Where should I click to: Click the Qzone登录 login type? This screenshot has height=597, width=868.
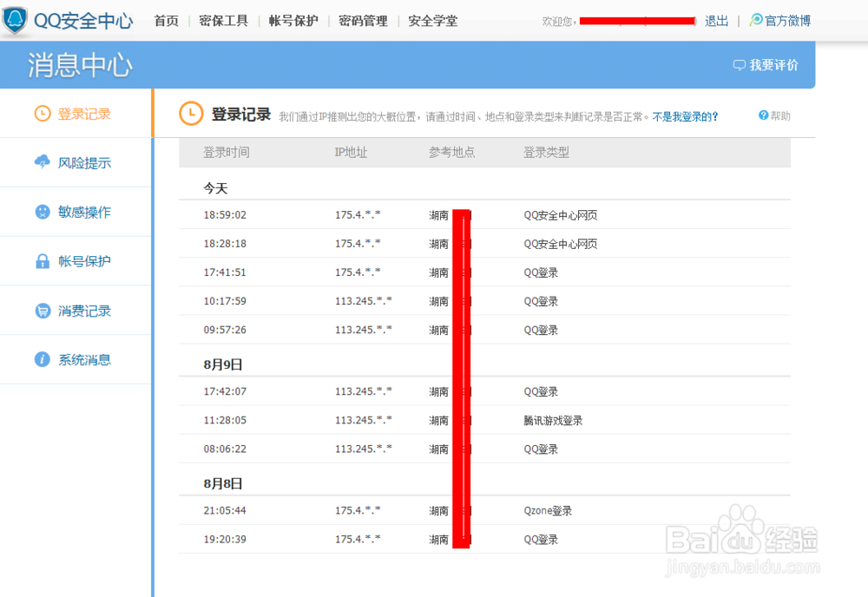coord(548,511)
